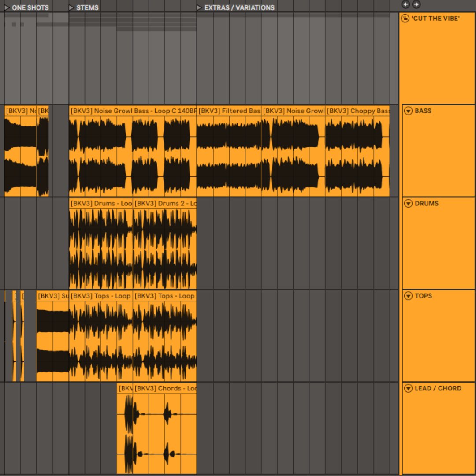Select the Noise Growl Bass Loop C clip
Screen dimensions: 476x476
132,111
